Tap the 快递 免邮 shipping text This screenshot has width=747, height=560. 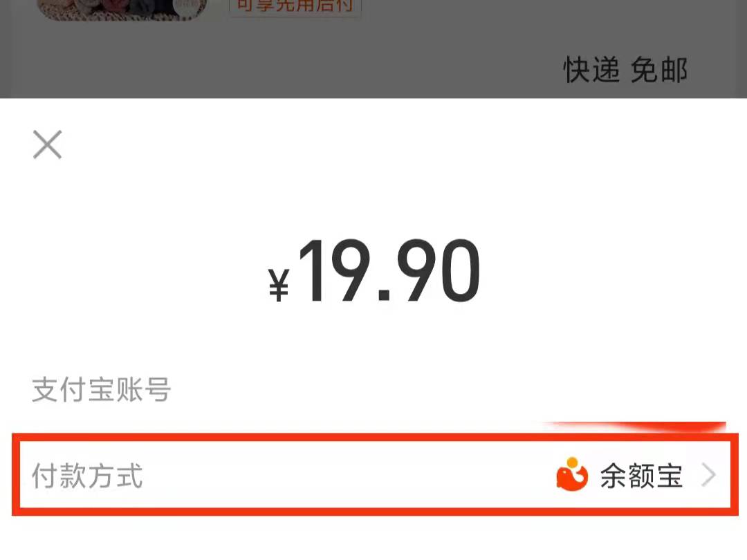(x=625, y=70)
